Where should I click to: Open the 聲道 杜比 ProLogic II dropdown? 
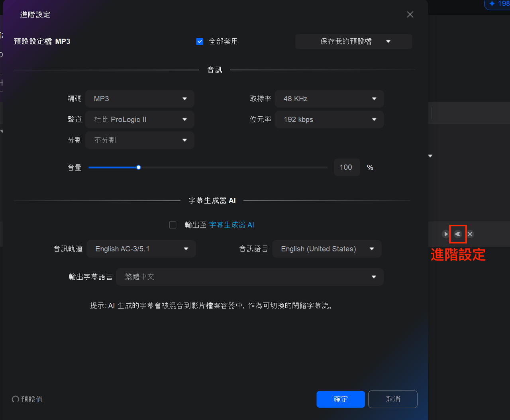point(140,120)
